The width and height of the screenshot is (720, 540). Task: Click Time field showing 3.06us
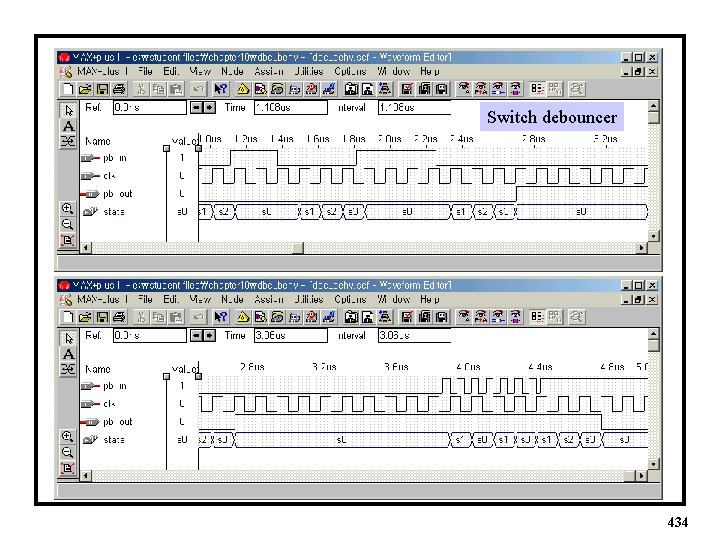(291, 336)
